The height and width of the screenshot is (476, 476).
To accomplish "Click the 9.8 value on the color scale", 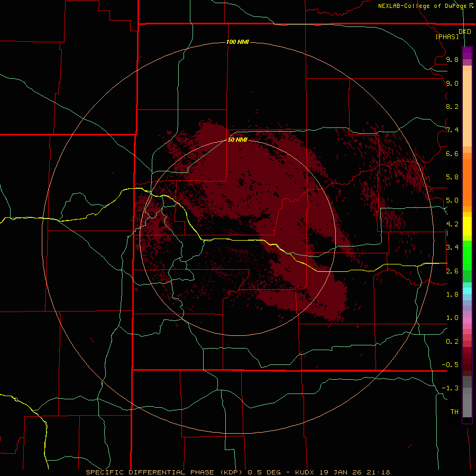I will click(x=452, y=59).
